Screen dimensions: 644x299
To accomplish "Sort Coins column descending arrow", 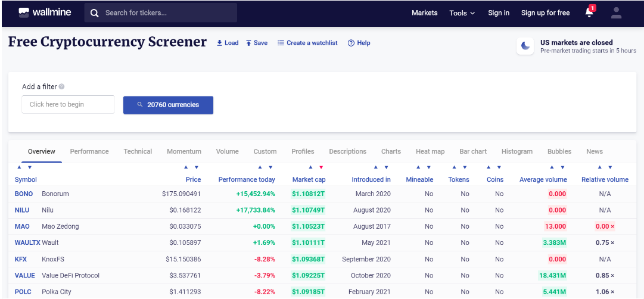I will tap(499, 167).
